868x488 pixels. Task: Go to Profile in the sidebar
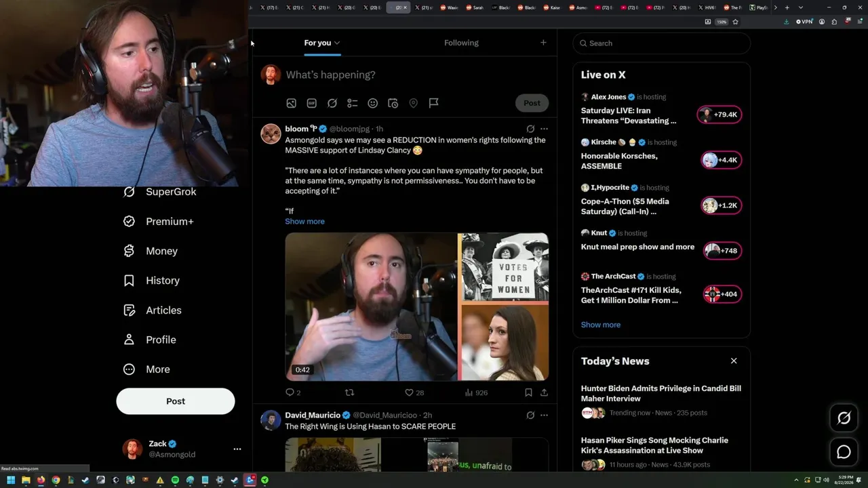(150, 340)
